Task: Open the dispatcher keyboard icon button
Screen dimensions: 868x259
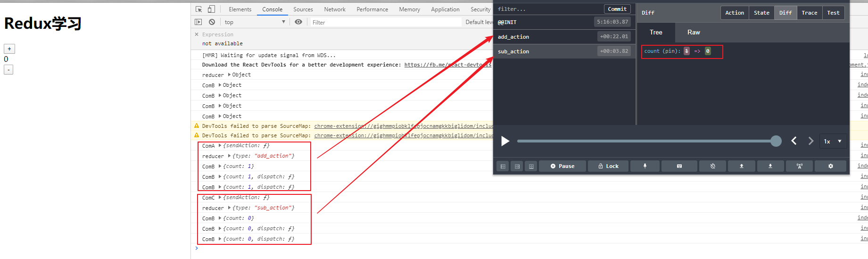Action: [679, 166]
